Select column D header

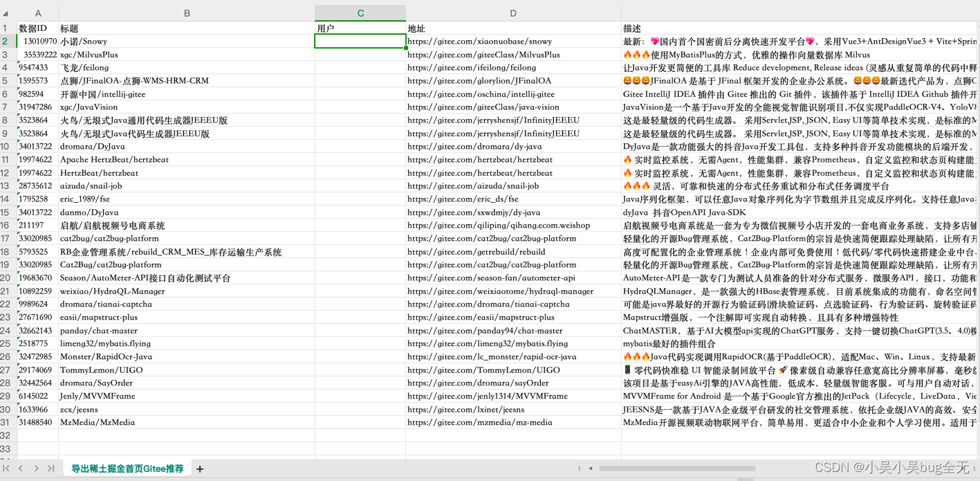(x=513, y=13)
